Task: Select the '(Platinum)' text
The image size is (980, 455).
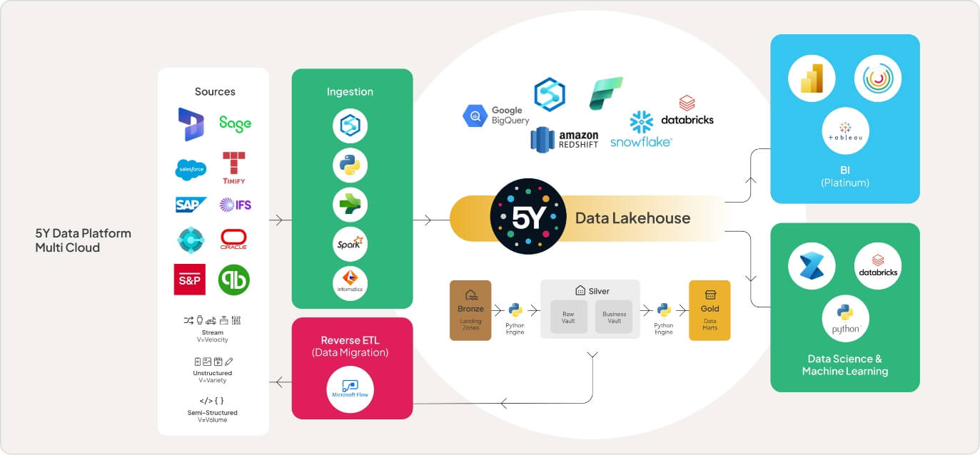Action: [845, 183]
